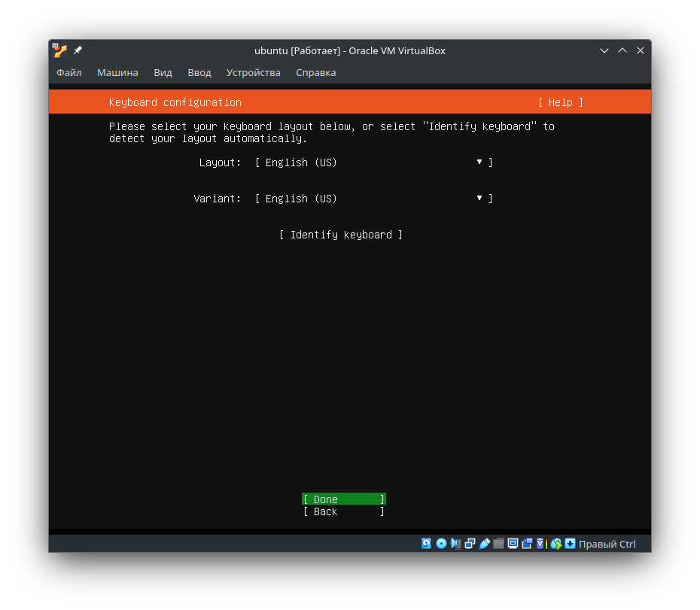Click the USB devices status icon
Screen dimensions: 700x610
coord(484,543)
